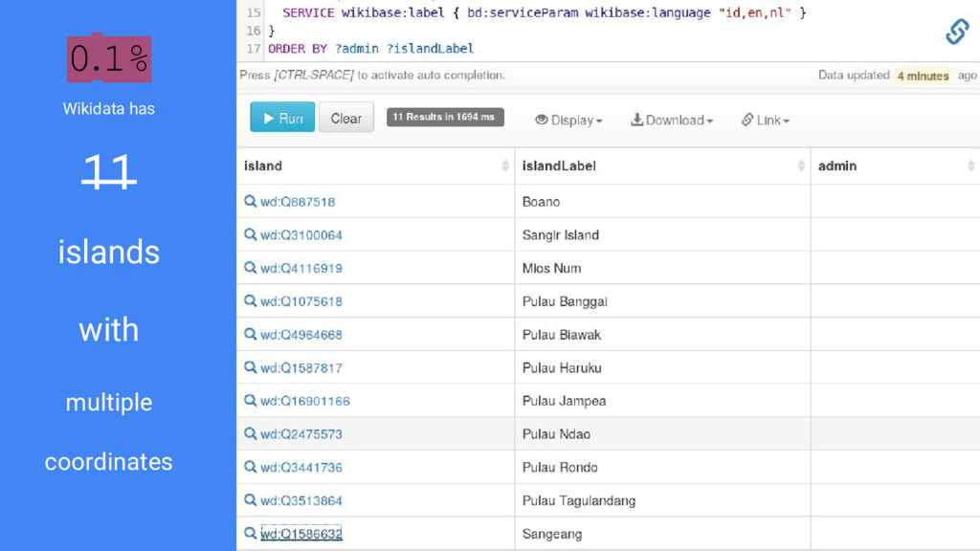Click the magnifier icon beside wd:Q1587817
Image resolution: width=980 pixels, height=551 pixels.
(250, 366)
